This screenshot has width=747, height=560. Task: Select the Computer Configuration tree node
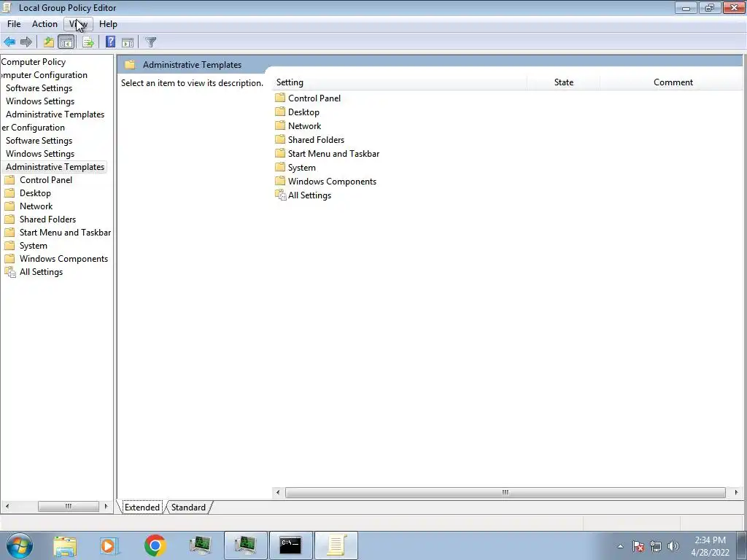click(x=44, y=75)
